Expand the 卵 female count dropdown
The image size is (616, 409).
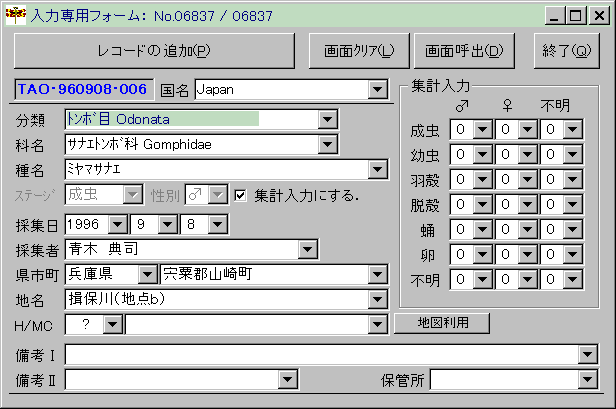528,255
